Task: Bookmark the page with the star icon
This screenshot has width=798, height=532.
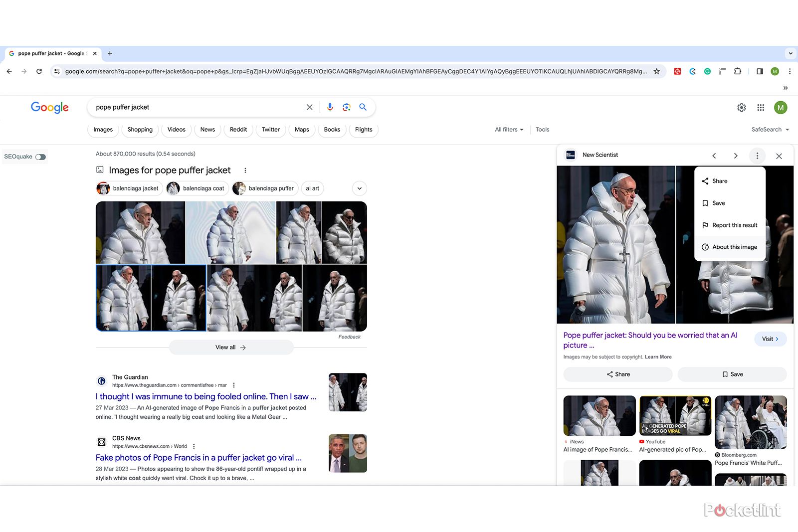Action: tap(657, 71)
